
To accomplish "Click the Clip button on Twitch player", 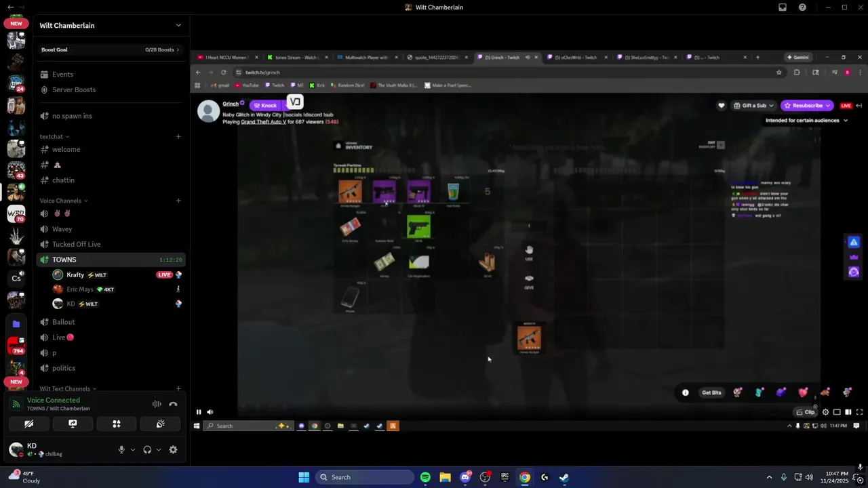I will tap(806, 412).
